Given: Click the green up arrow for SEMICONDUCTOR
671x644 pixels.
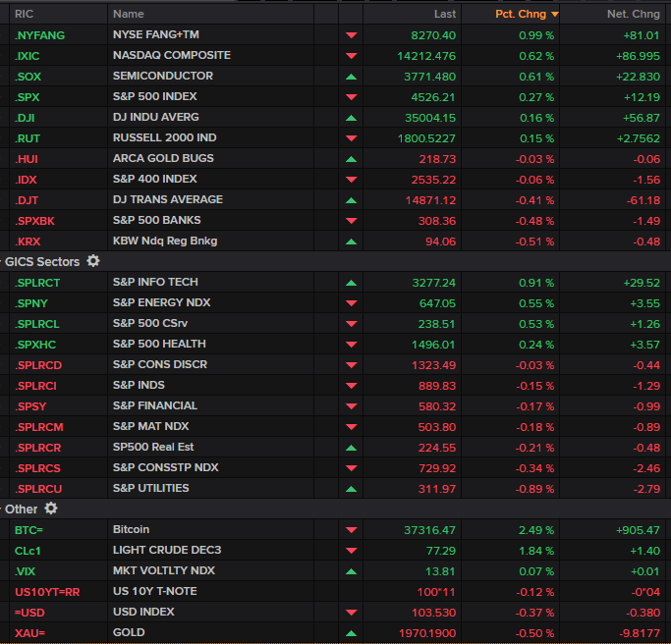Looking at the screenshot, I should [352, 77].
